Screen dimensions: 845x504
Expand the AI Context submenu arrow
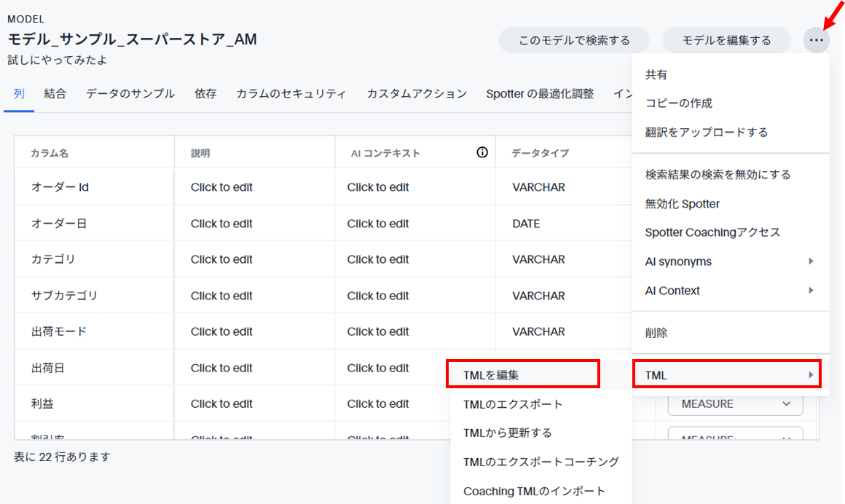(x=811, y=291)
